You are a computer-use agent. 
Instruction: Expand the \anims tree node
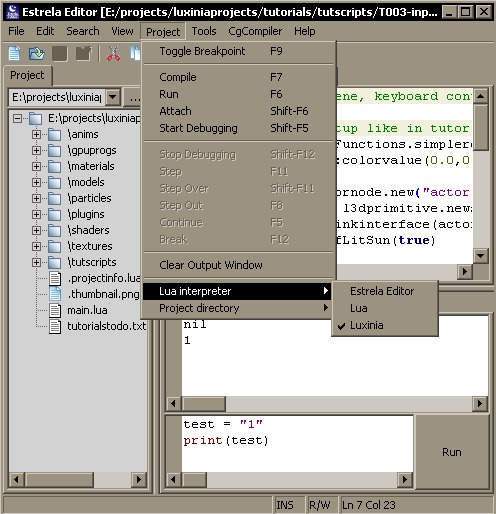click(x=36, y=135)
